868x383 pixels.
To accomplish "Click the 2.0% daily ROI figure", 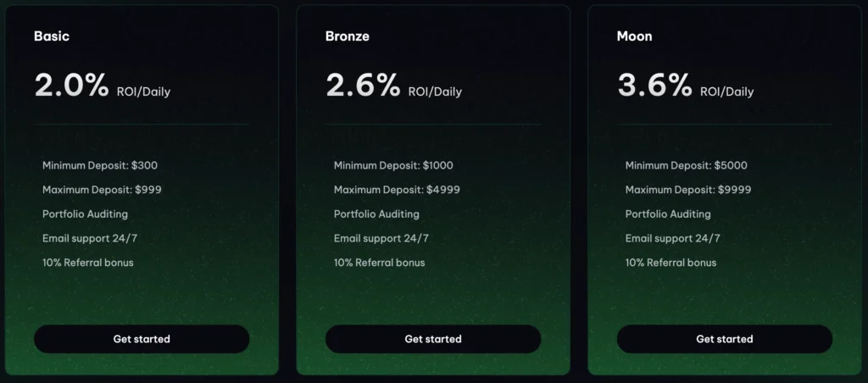I will point(72,86).
